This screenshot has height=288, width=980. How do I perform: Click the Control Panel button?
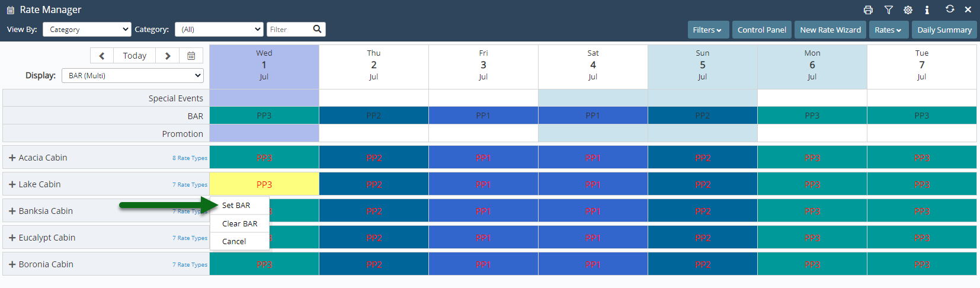click(x=761, y=30)
